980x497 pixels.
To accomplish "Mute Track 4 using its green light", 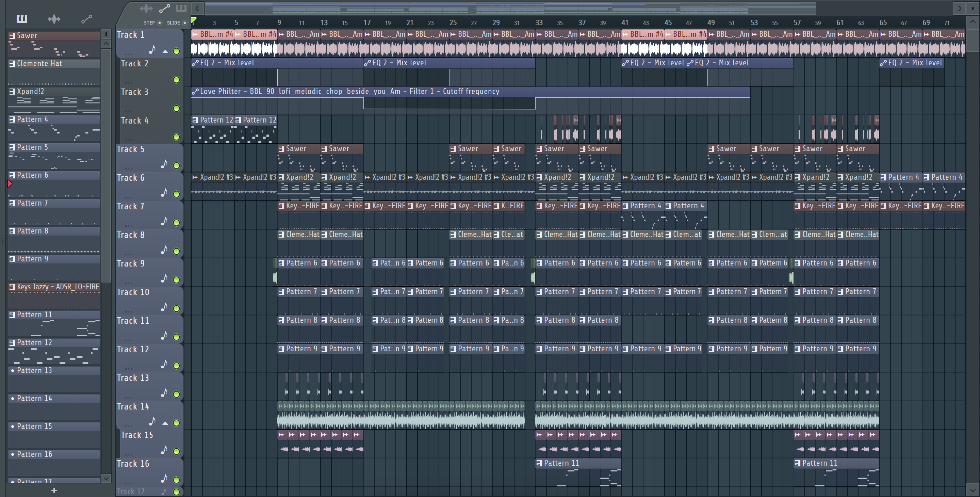I will (x=176, y=137).
